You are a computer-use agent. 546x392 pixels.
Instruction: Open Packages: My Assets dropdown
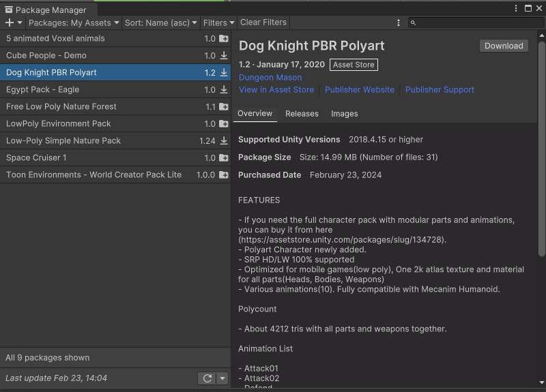[x=74, y=22]
